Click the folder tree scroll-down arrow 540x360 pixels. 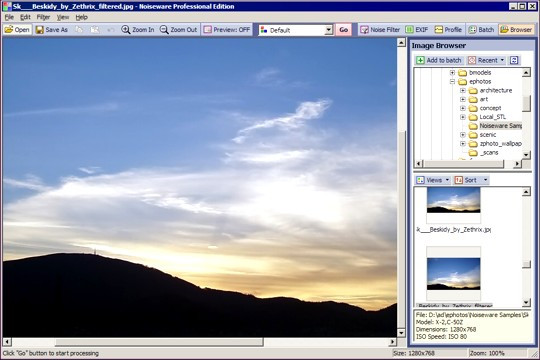click(526, 155)
